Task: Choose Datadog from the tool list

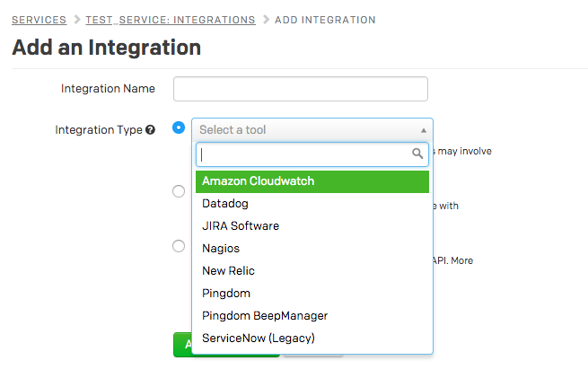Action: 312,204
